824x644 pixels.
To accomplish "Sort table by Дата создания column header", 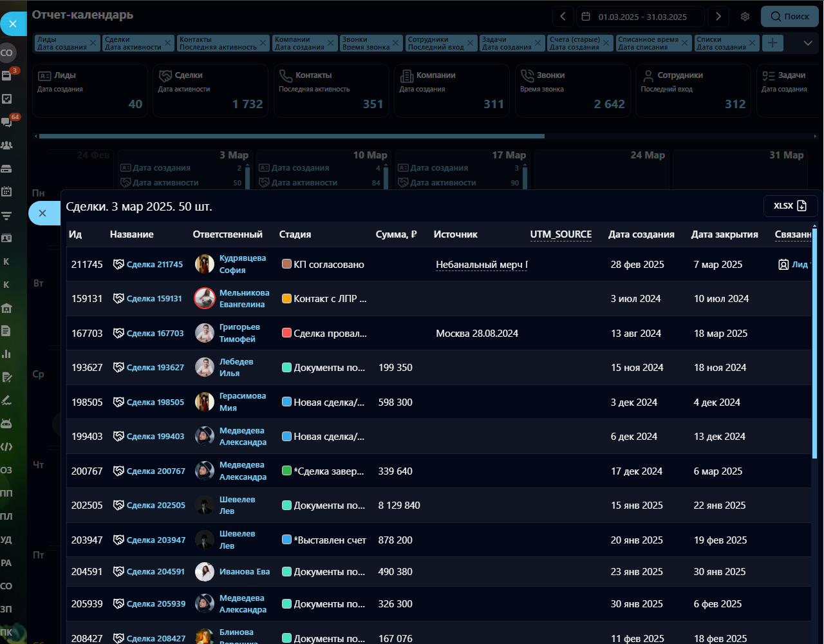I will click(x=641, y=234).
